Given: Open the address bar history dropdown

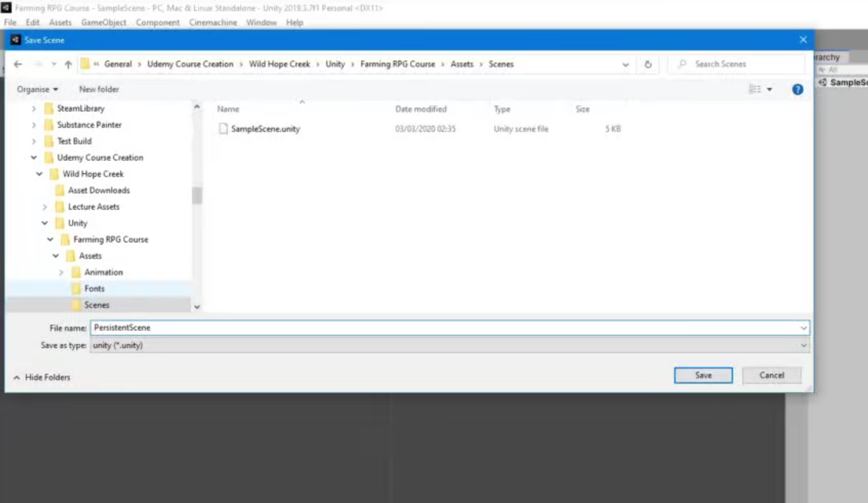Looking at the screenshot, I should 625,64.
